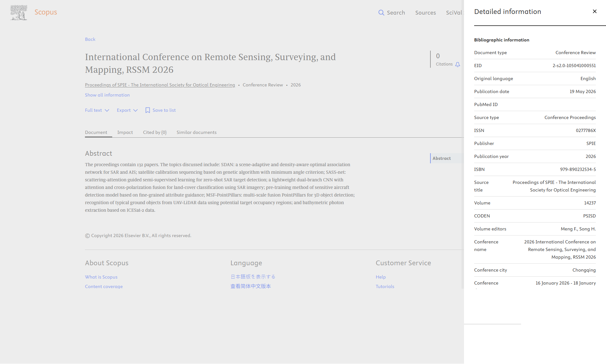Expand the Full text dropdown
This screenshot has height=364, width=606.
tap(97, 110)
